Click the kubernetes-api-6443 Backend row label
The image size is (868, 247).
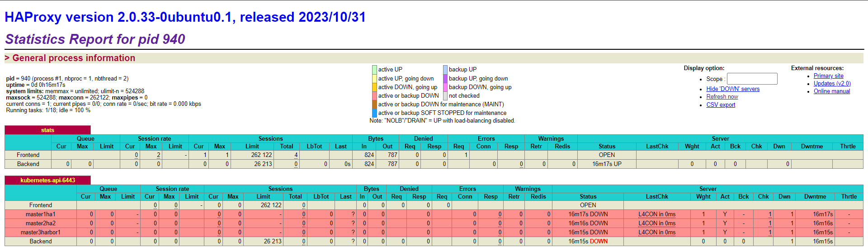pos(41,242)
